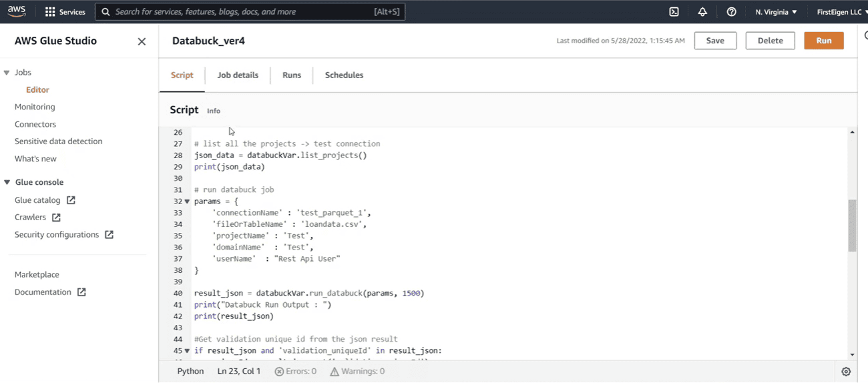The image size is (868, 383).
Task: Open the Connectors page
Action: (x=35, y=124)
